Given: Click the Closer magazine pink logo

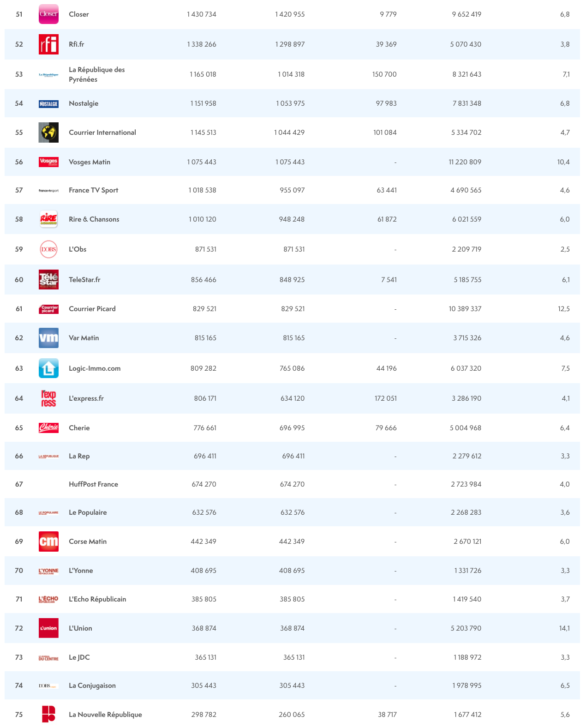Looking at the screenshot, I should pyautogui.click(x=48, y=14).
